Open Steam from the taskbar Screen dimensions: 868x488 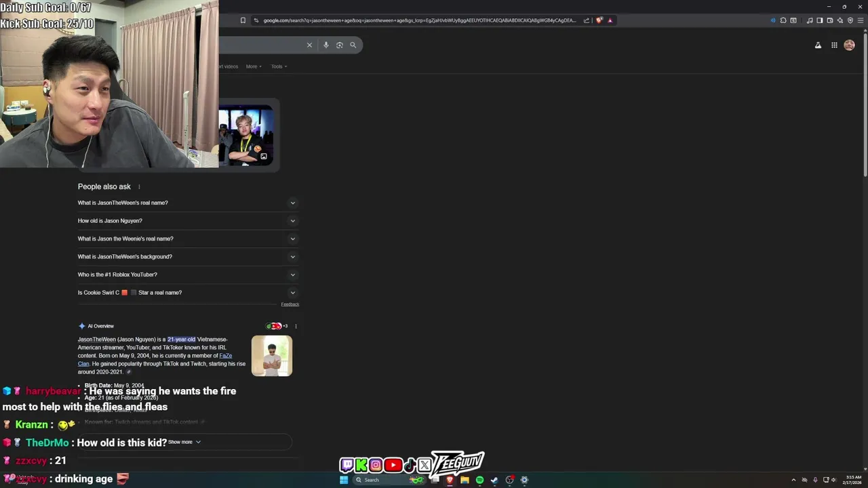click(x=494, y=480)
